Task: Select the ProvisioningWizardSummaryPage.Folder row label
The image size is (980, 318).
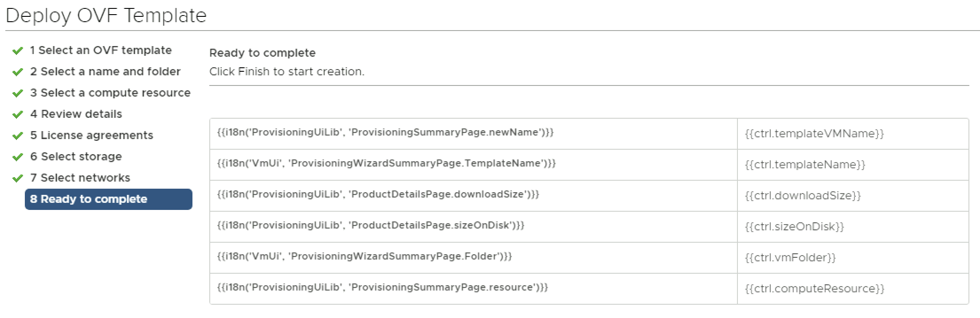Action: [364, 256]
